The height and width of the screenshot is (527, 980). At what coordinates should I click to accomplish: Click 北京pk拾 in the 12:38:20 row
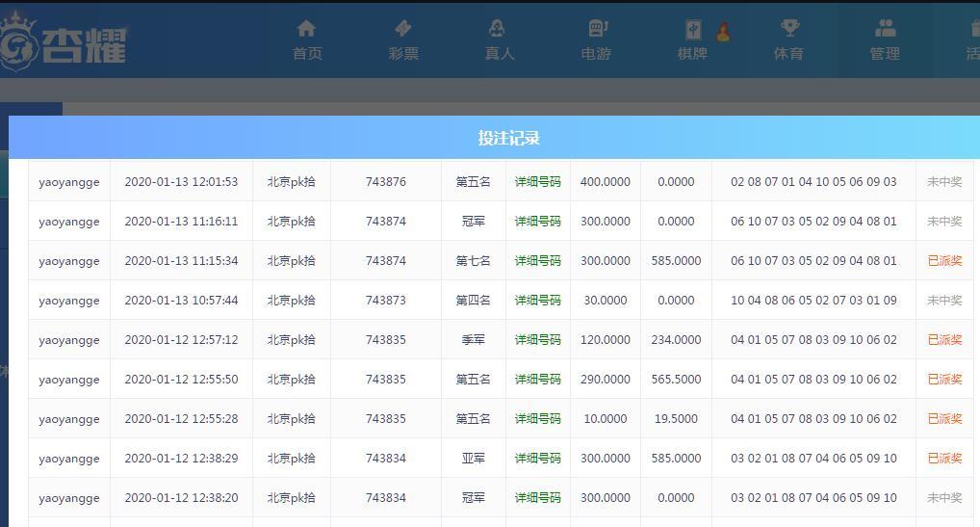292,498
